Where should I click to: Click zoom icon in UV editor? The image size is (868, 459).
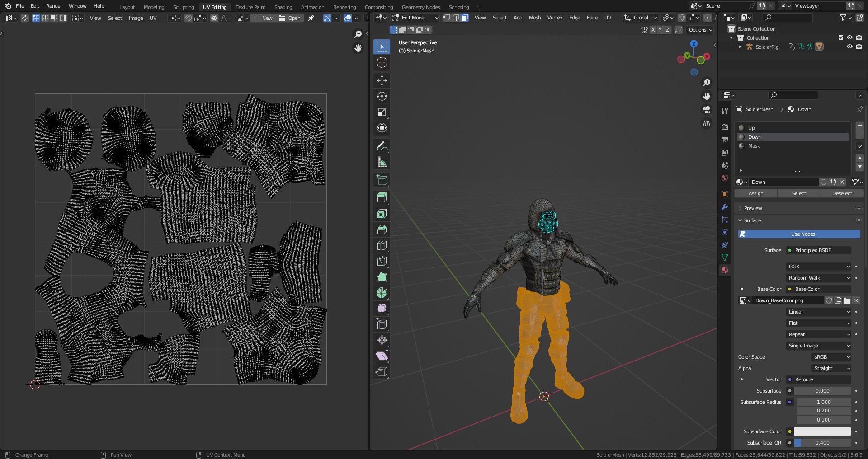[358, 34]
